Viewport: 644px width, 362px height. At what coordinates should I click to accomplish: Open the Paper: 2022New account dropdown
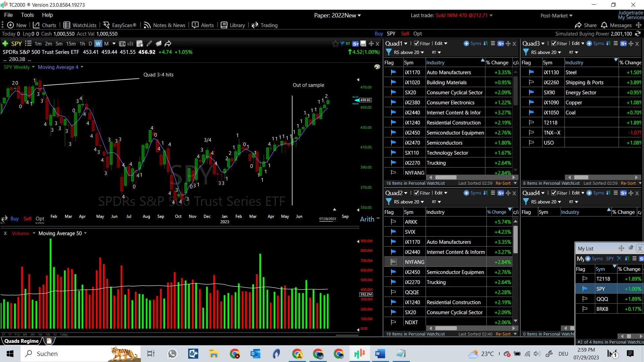coord(337,15)
